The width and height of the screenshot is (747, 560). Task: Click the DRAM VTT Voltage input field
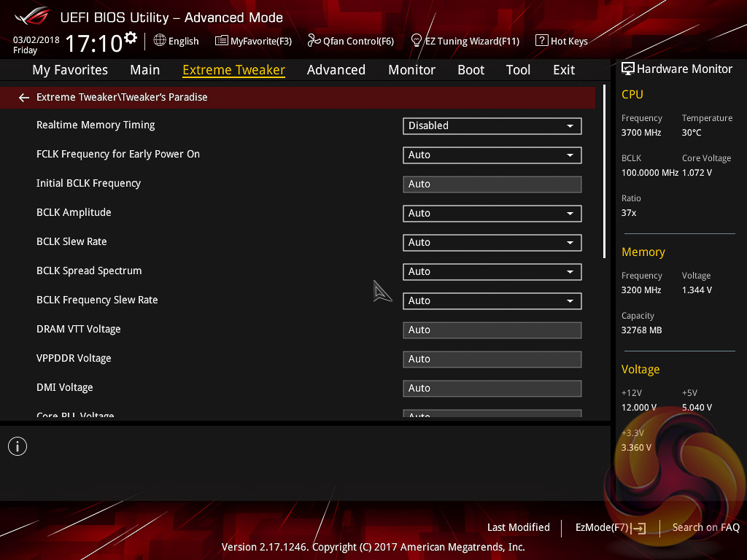pos(492,330)
